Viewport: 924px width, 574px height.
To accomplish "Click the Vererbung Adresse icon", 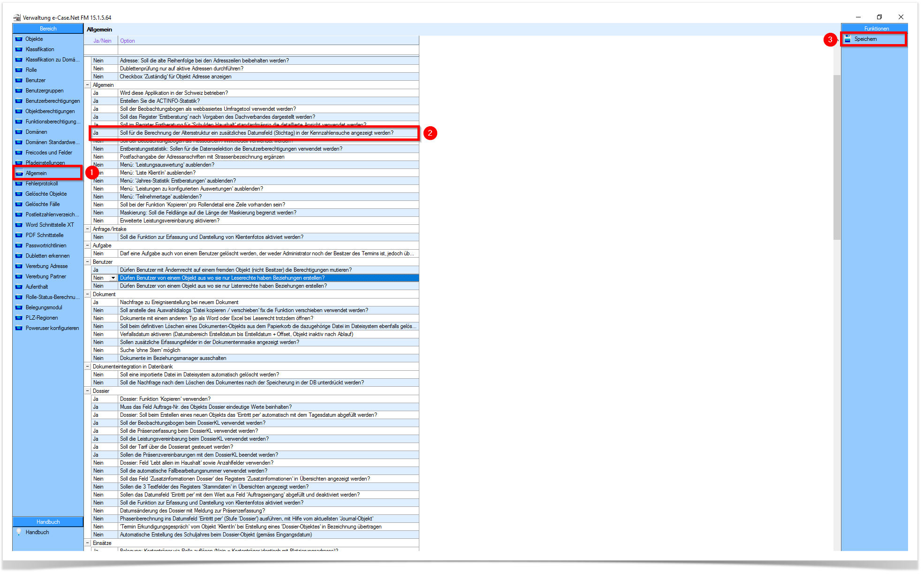I will point(19,266).
